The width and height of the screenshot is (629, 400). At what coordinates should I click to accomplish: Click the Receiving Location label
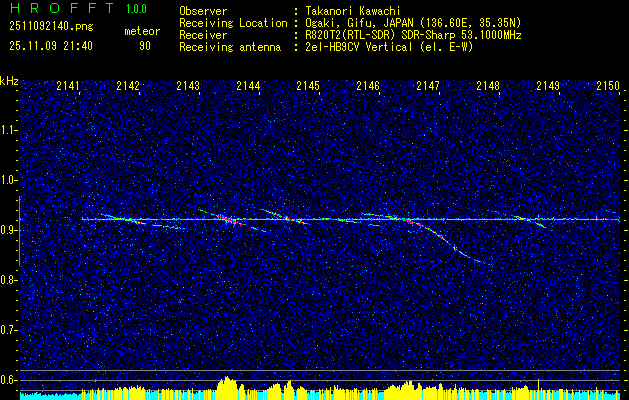[x=233, y=23]
